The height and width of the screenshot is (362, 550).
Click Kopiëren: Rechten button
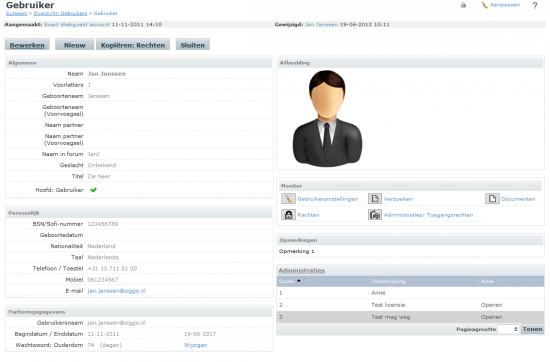(133, 45)
